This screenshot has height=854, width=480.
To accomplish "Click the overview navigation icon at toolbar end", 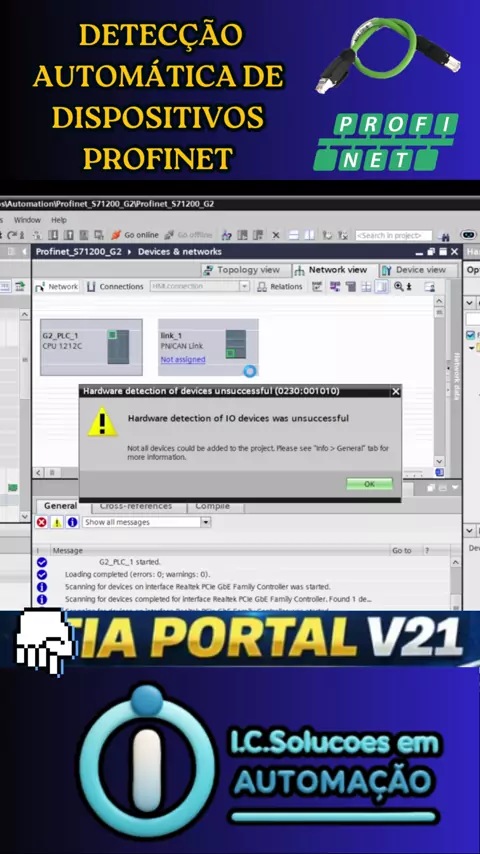I will coord(430,286).
